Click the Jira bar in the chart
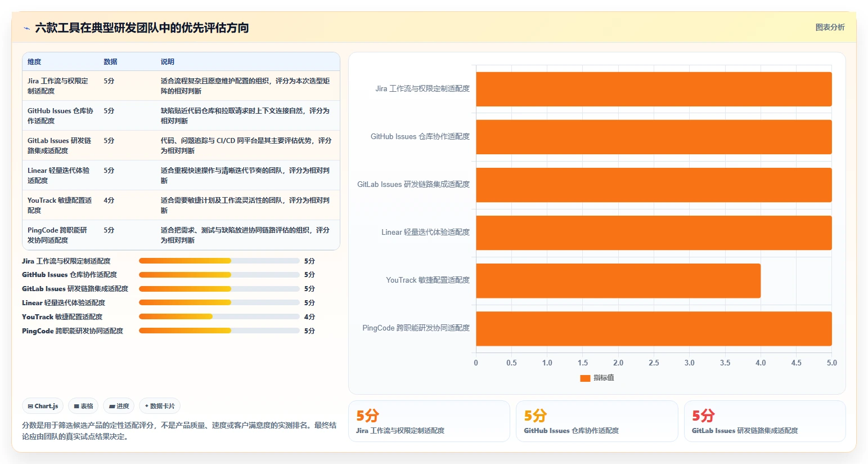Screen dimensions: 868x464 654,89
